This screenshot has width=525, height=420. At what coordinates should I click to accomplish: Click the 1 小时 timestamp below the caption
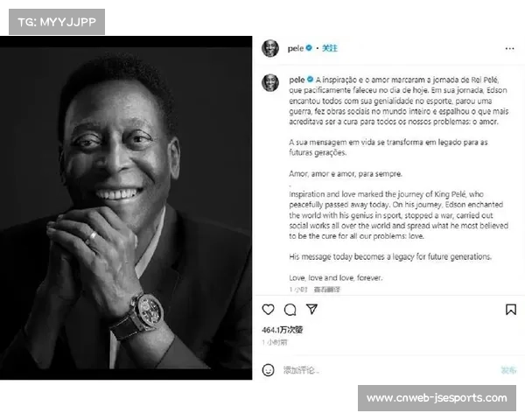point(298,289)
